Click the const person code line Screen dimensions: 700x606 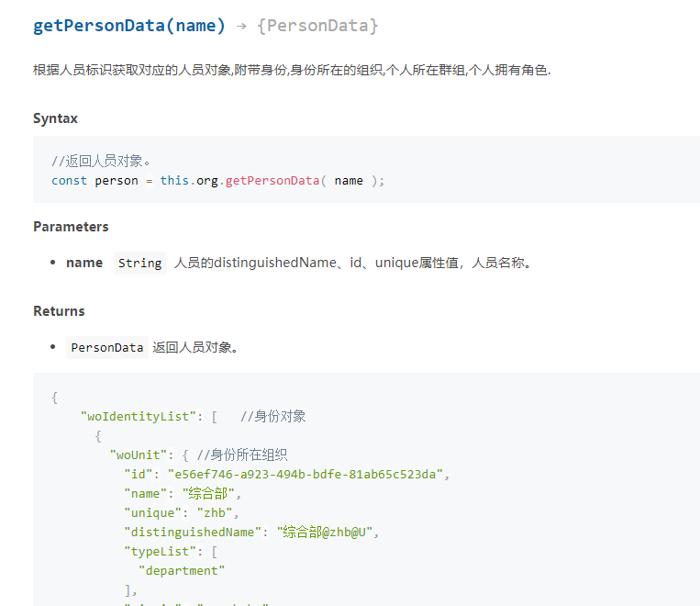point(217,181)
